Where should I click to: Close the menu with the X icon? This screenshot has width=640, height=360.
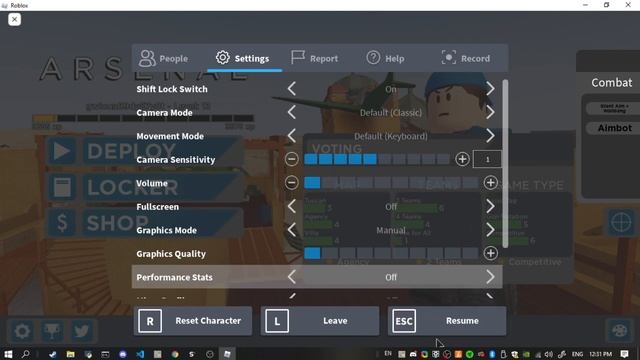(x=14, y=19)
